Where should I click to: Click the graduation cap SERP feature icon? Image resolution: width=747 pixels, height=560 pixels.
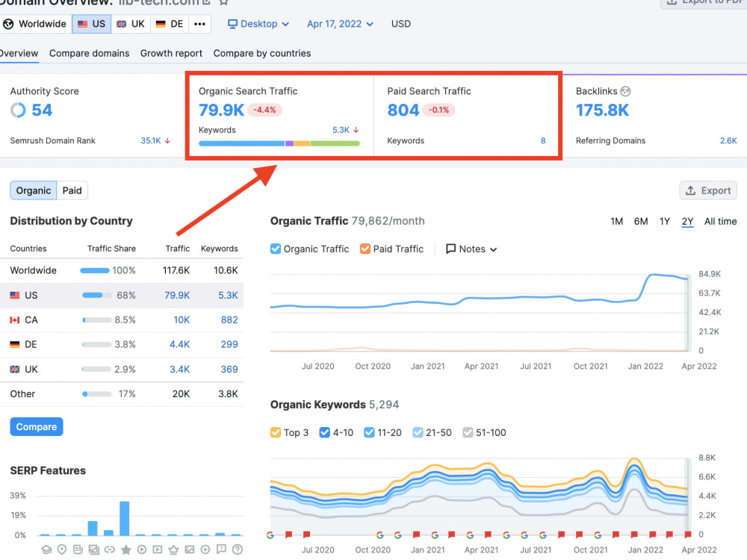pos(46,550)
